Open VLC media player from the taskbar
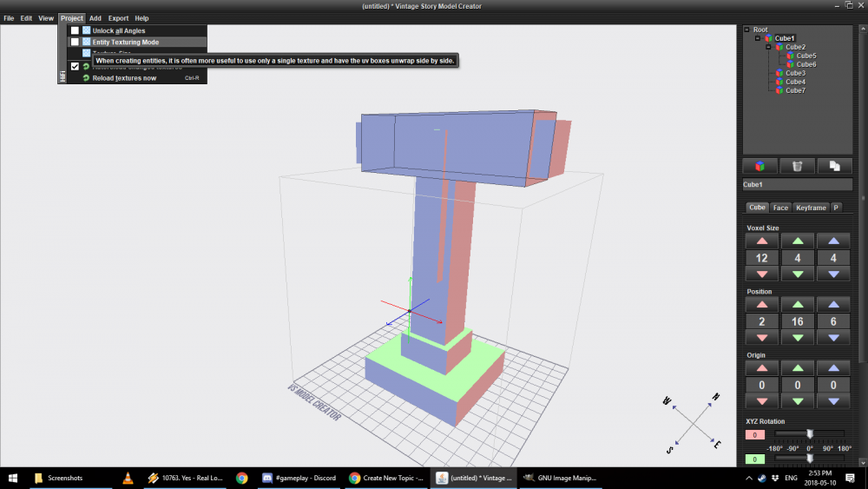Viewport: 868px width, 489px height. click(128, 478)
